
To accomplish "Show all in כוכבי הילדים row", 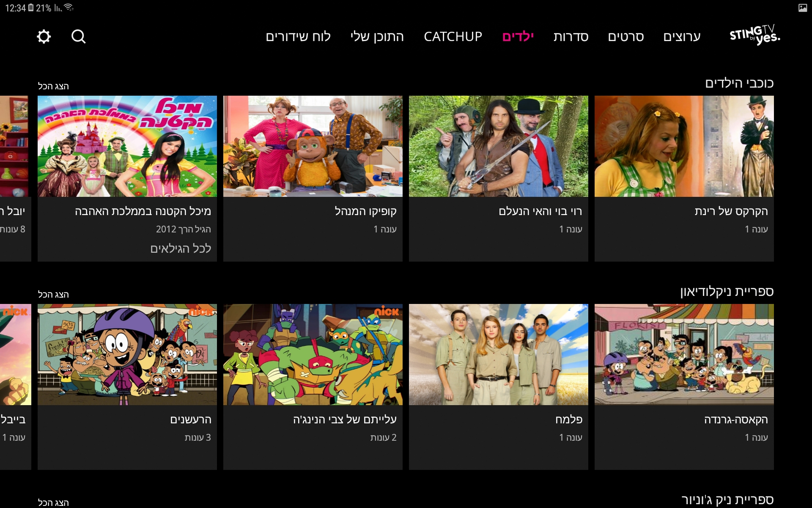I will 53,86.
